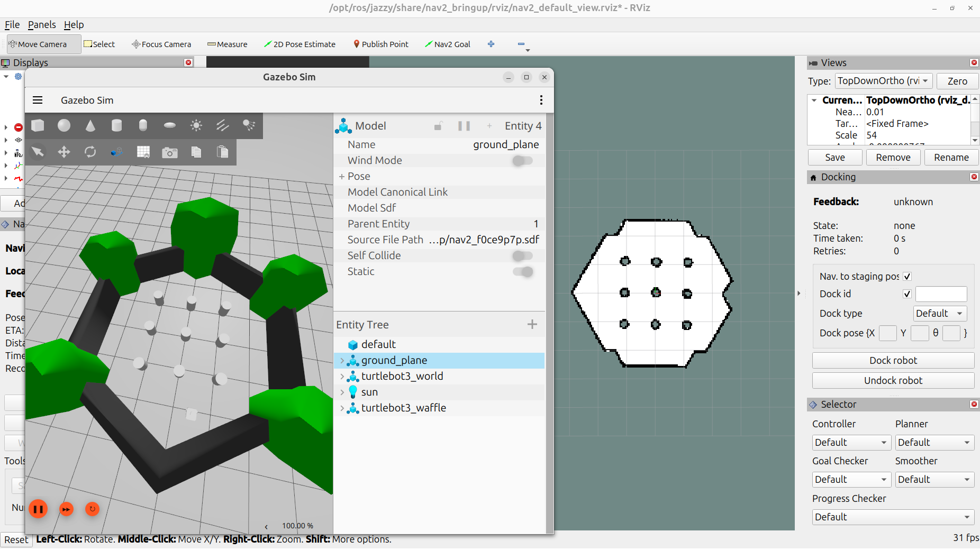Enable the Wind Mode switch
Screen dimensions: 980x550
click(x=523, y=161)
